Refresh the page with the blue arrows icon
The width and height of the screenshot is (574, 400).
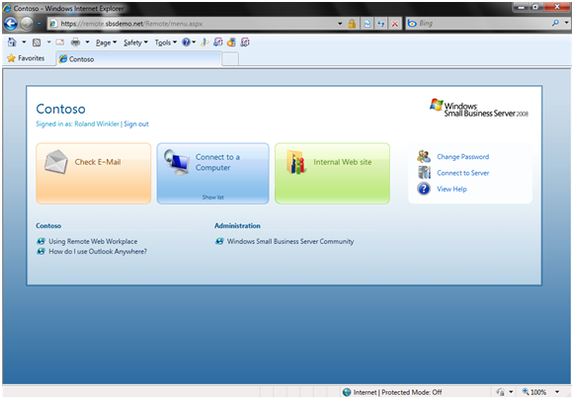click(x=381, y=24)
